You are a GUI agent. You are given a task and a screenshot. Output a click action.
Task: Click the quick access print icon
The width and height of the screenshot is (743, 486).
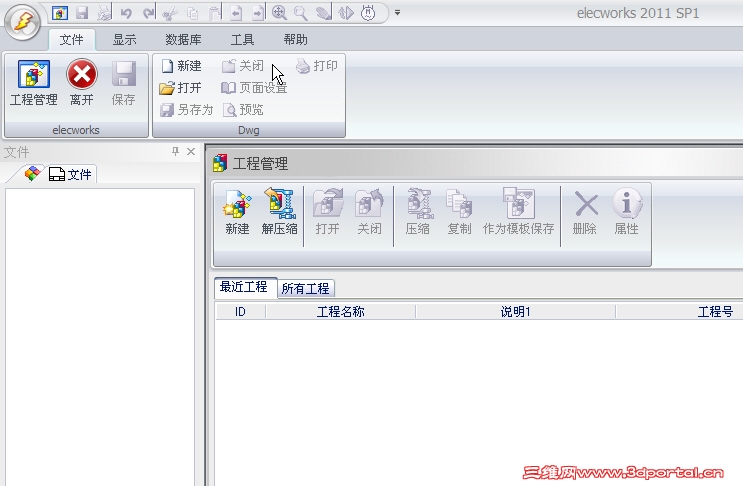point(104,13)
